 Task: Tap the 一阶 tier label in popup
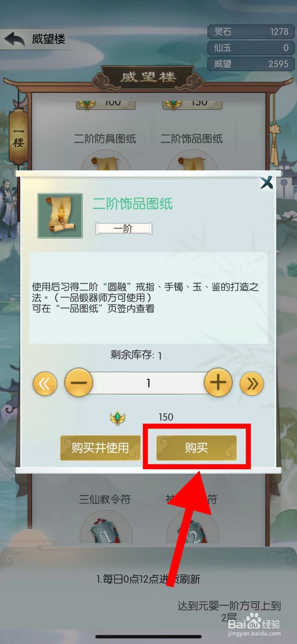pyautogui.click(x=124, y=229)
